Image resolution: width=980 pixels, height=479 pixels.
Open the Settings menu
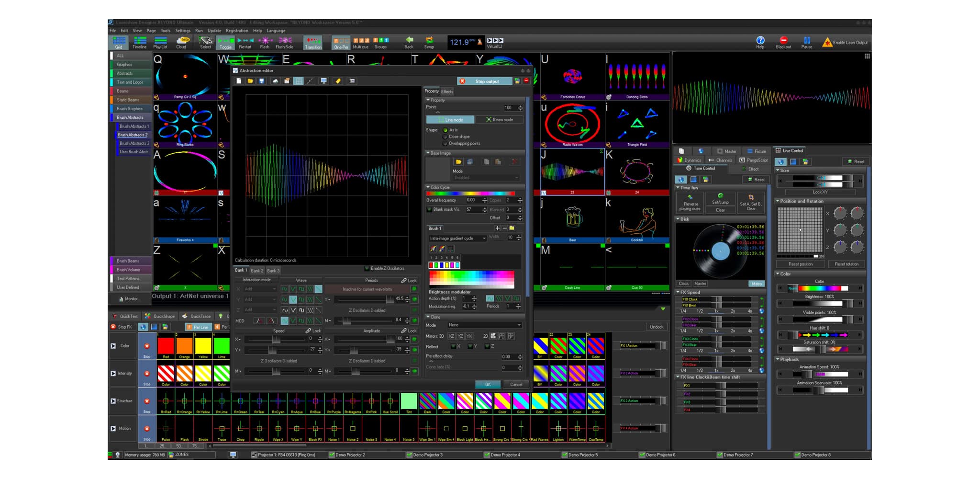point(182,31)
